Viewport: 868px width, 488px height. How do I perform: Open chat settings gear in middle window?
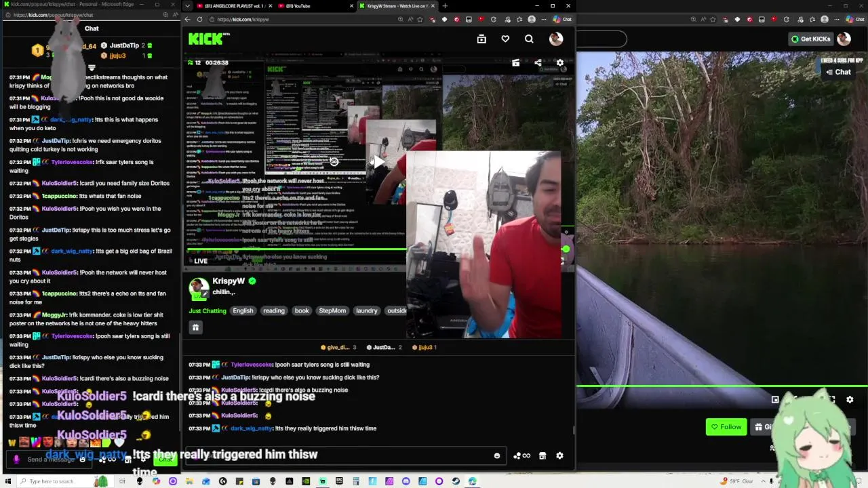(559, 455)
